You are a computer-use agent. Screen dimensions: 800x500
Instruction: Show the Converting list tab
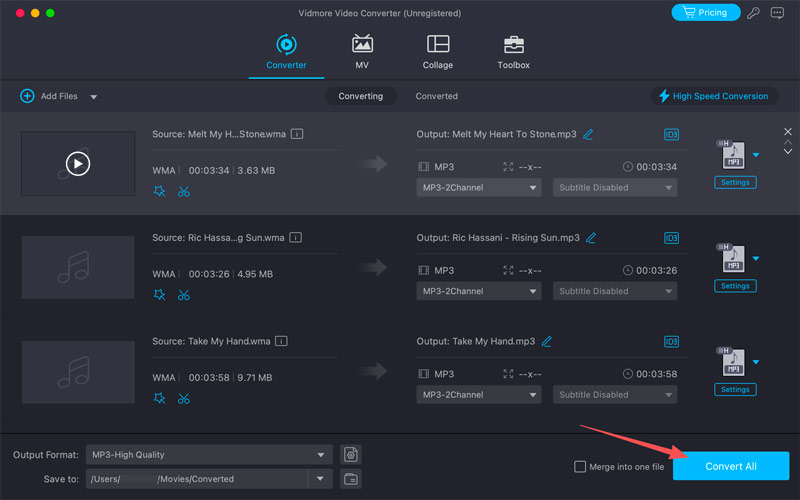click(360, 96)
